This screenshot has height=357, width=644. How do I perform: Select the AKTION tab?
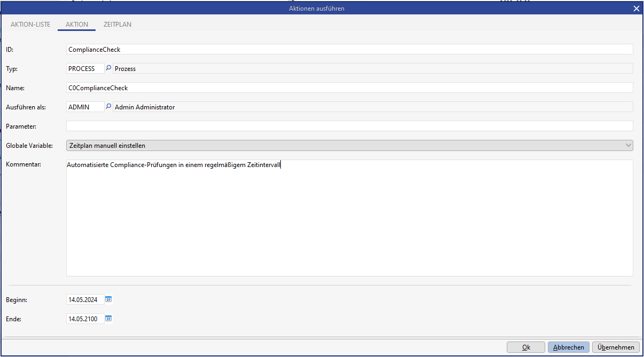click(x=77, y=25)
